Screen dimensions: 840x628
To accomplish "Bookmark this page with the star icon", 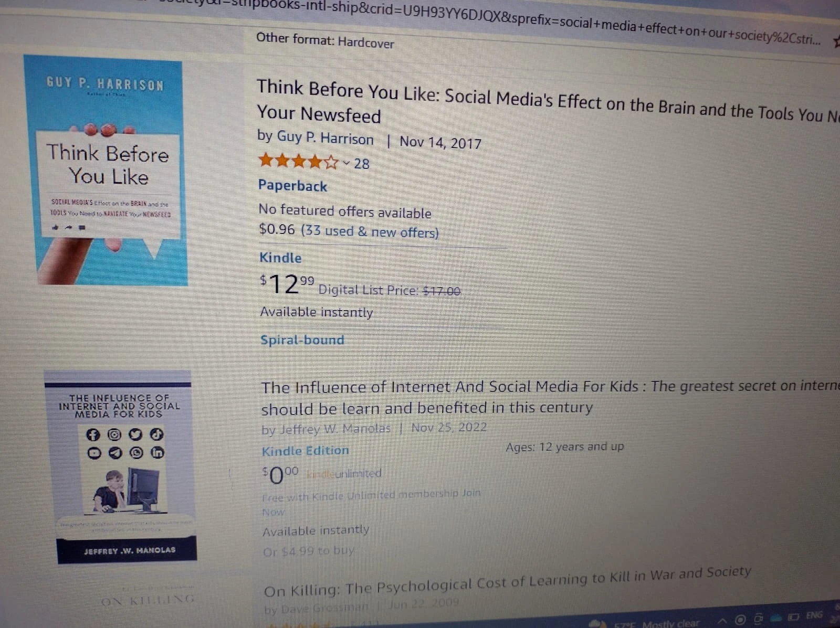I will click(x=836, y=42).
